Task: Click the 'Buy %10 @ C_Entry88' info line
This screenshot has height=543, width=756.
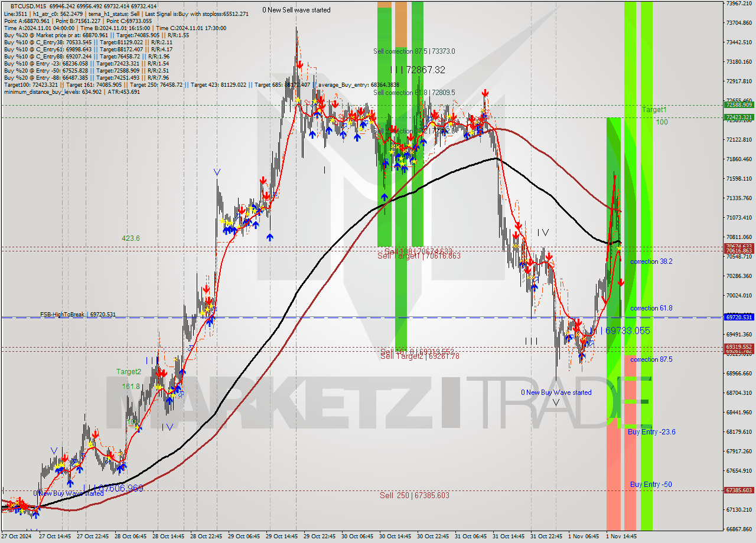Action: [87, 56]
